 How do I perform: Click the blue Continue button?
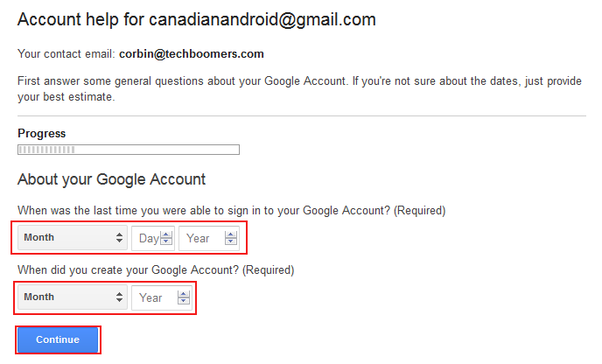coord(58,339)
